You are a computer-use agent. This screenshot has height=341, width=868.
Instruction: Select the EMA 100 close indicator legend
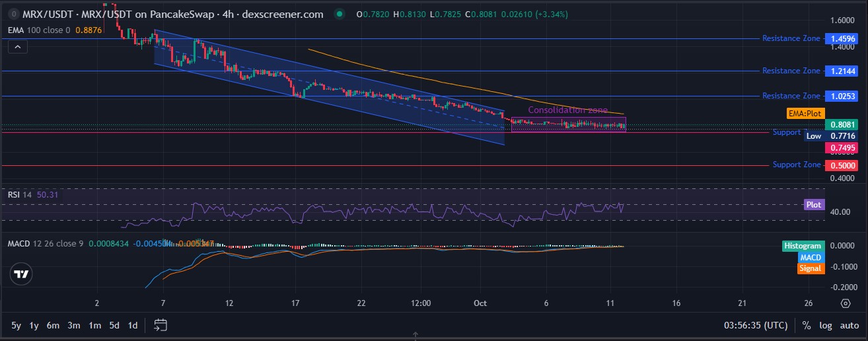(x=39, y=30)
